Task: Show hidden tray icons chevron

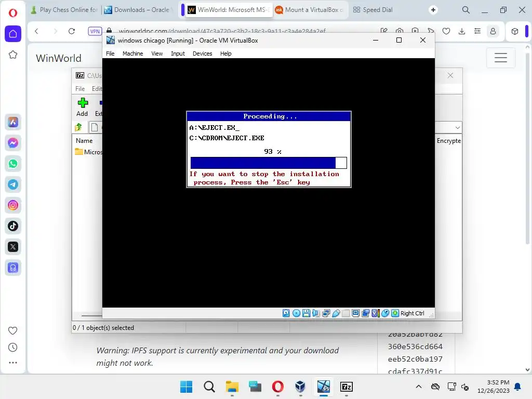Action: (418, 387)
